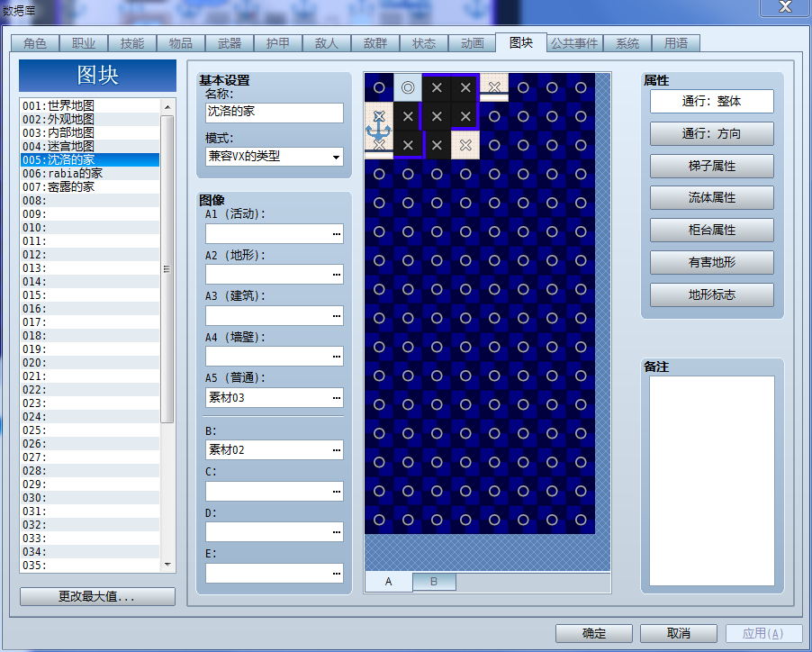
Task: Choose the 梯子属性 button
Action: (711, 166)
